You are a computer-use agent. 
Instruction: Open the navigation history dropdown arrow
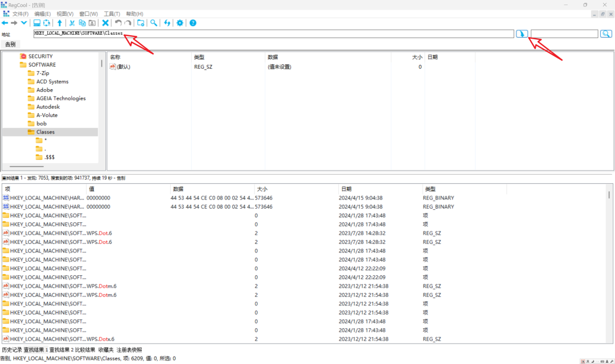pyautogui.click(x=24, y=23)
